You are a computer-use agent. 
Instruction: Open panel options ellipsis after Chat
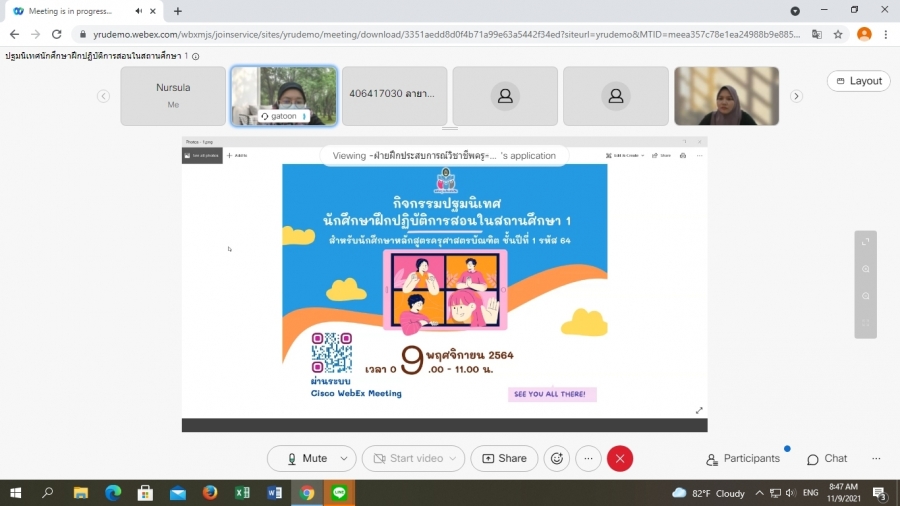coord(876,458)
